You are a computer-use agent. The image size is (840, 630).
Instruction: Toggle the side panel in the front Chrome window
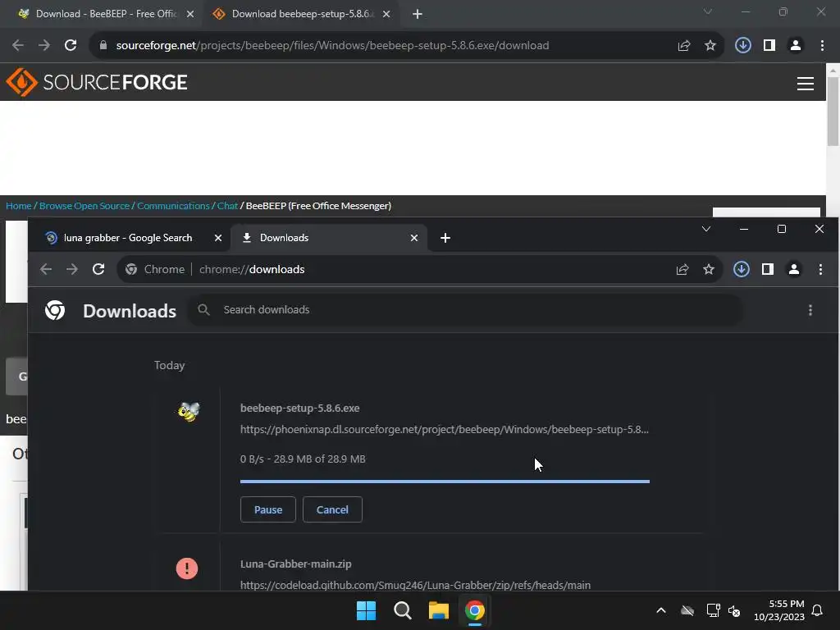(768, 269)
